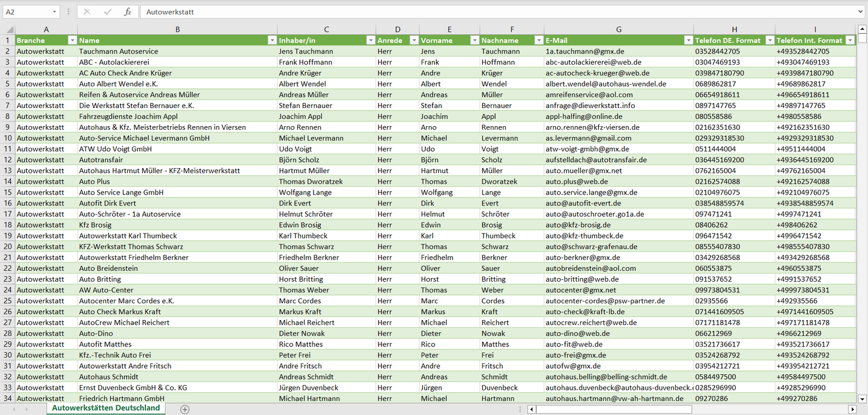Viewport: 868px width, 415px height.
Task: Open the E-Mail column filter dropdown
Action: 688,40
